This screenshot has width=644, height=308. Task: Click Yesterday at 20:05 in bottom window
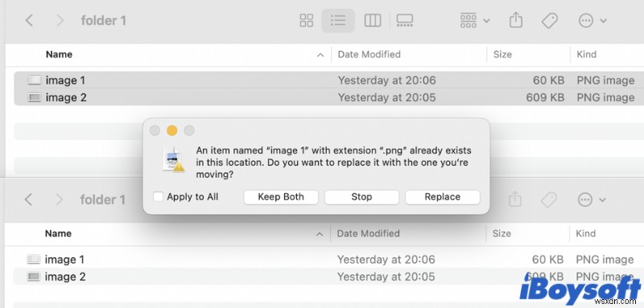coord(386,277)
